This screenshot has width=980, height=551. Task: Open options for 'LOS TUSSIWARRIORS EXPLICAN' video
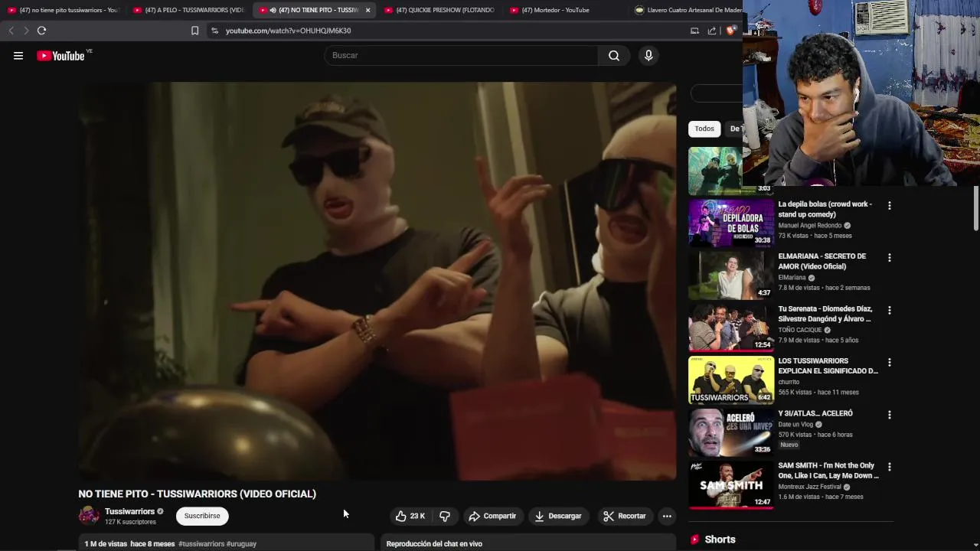click(889, 362)
